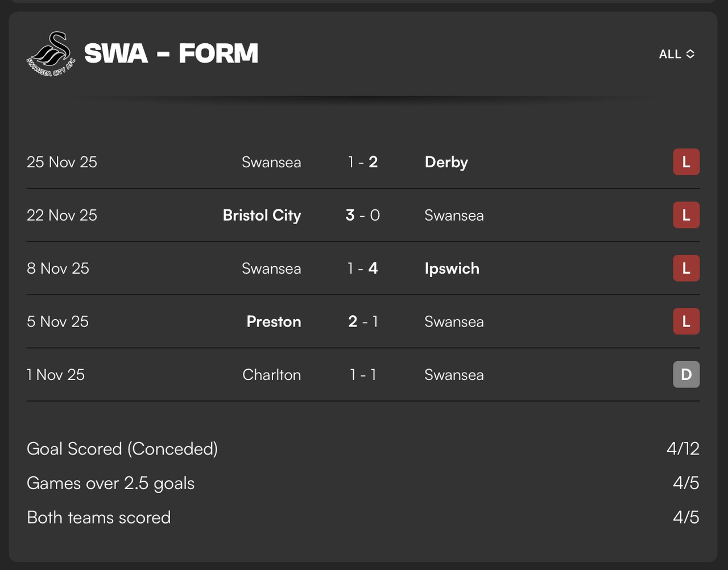Click the draw badge for Charlton match
728x570 pixels.
click(x=686, y=374)
